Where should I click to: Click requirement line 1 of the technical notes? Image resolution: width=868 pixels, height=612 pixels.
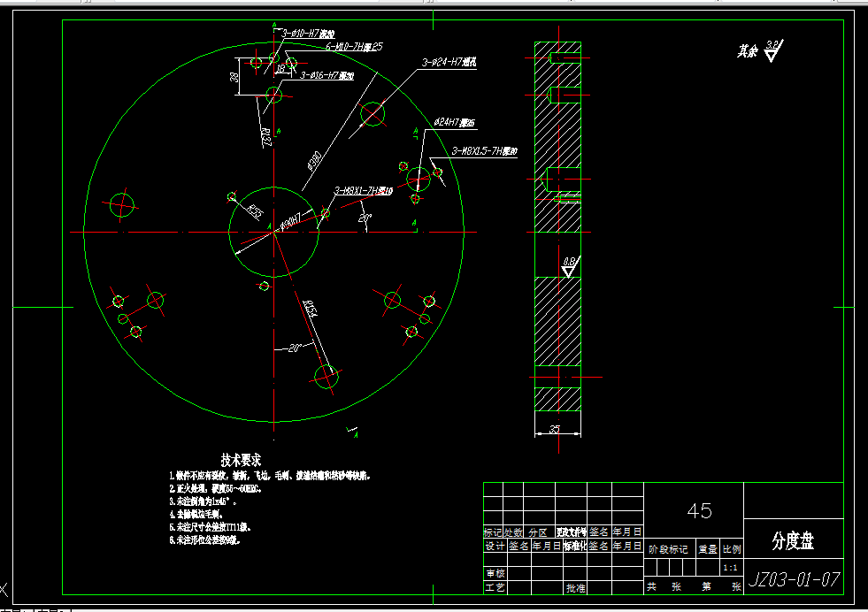pyautogui.click(x=270, y=476)
